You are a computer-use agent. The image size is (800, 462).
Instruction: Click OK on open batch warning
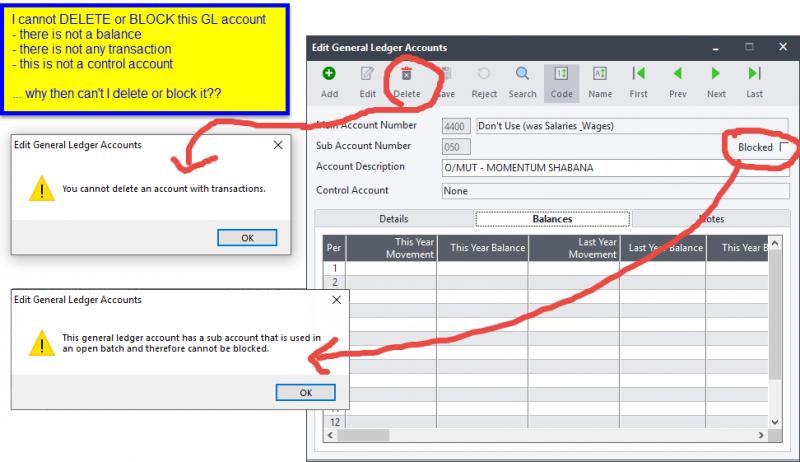[x=305, y=393]
